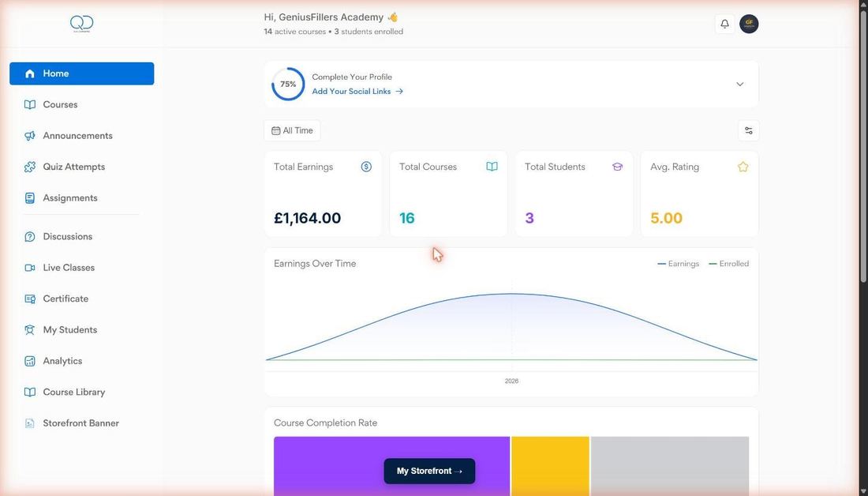This screenshot has height=496, width=868.
Task: Click the '14 active courses' subtitle text
Action: 295,32
